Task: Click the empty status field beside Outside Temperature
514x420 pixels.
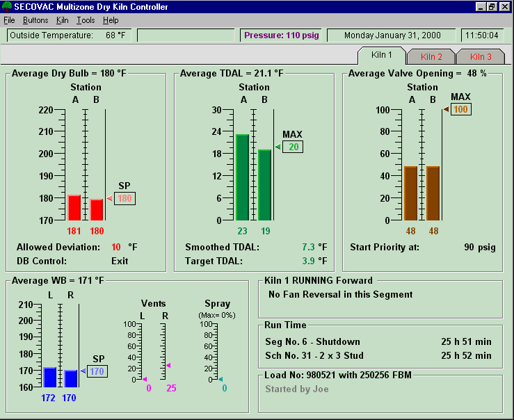Action: (x=186, y=35)
